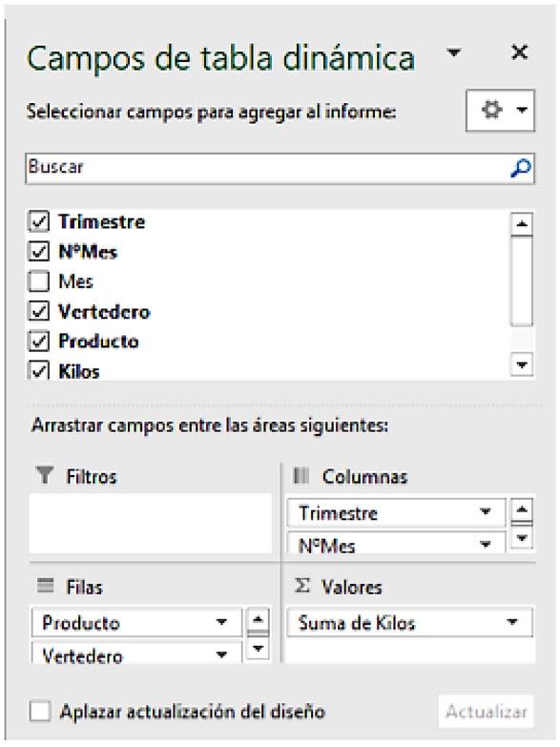Select the Kilos field label

tap(79, 372)
